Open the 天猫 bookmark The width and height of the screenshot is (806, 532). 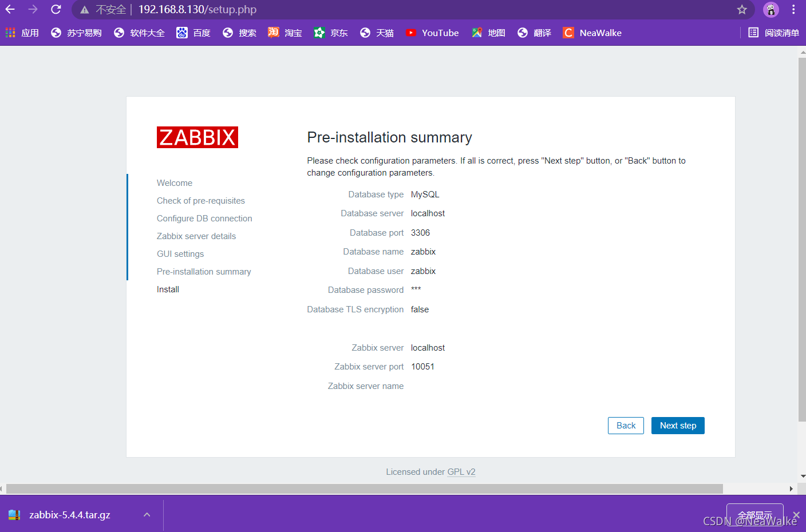[377, 33]
